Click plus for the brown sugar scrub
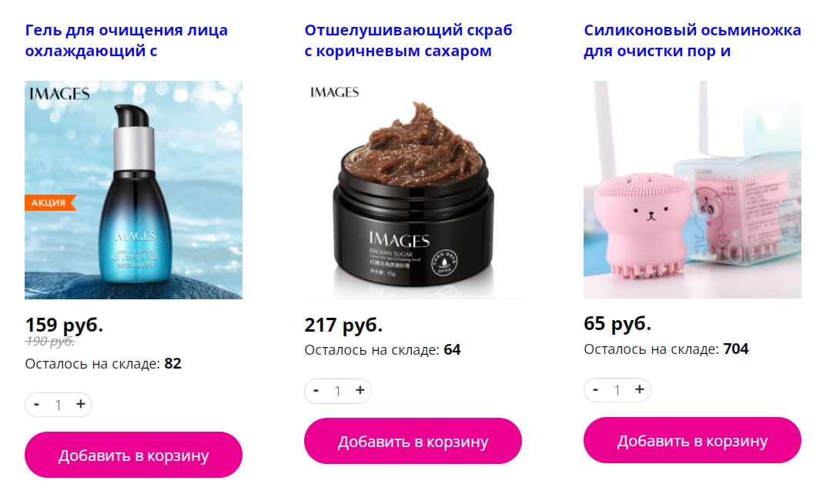This screenshot has width=833, height=504. coord(360,391)
